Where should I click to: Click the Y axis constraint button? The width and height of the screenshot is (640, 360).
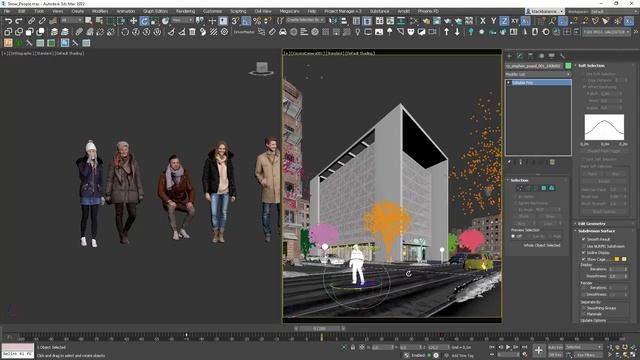(493, 20)
